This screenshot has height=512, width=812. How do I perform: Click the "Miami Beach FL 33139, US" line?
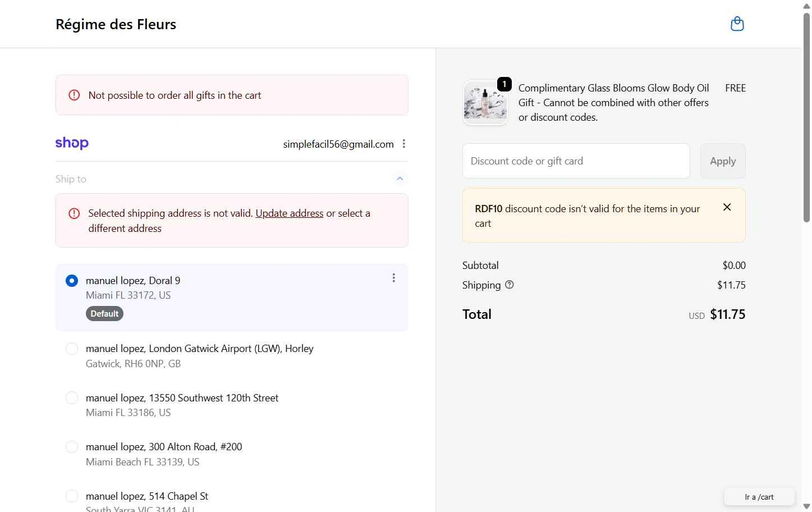click(x=143, y=462)
